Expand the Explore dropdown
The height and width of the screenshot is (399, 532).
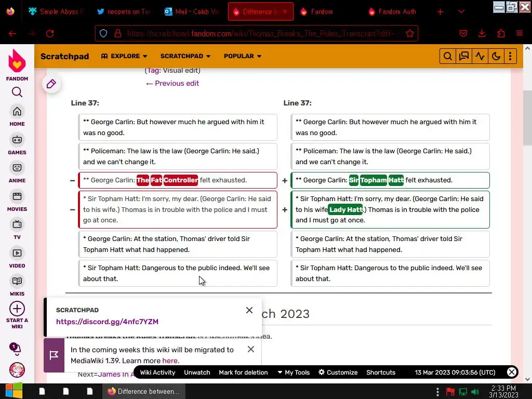click(124, 56)
